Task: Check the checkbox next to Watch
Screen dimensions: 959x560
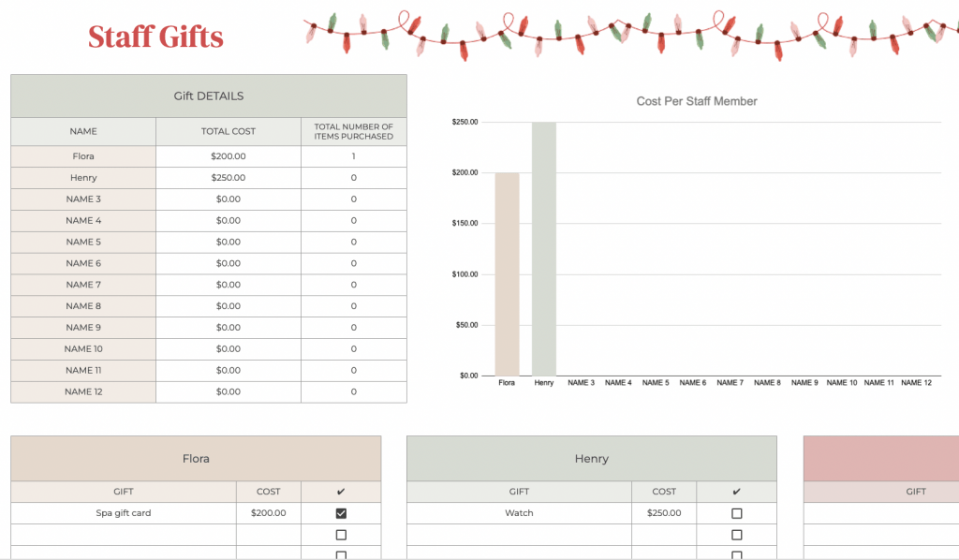Action: point(737,512)
